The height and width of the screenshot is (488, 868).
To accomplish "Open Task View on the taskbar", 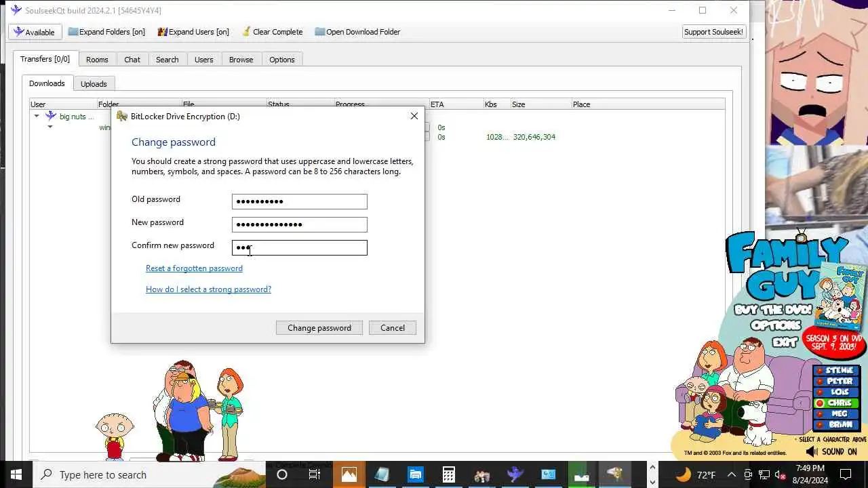I will pyautogui.click(x=315, y=474).
